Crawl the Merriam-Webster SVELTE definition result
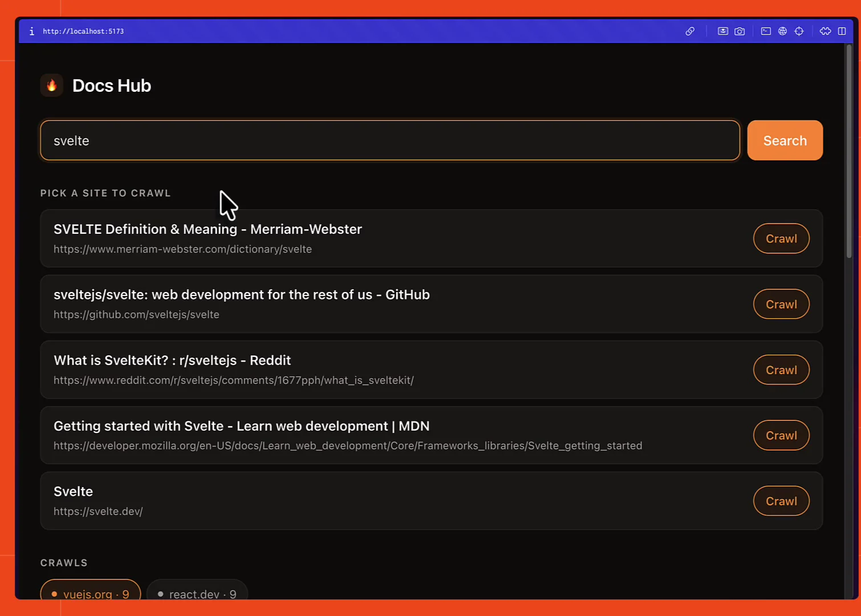The width and height of the screenshot is (861, 616). pyautogui.click(x=781, y=238)
